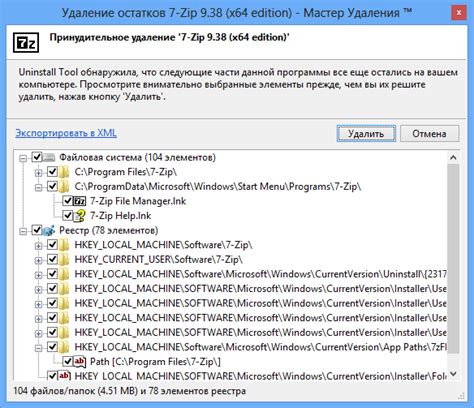
Task: Click folder icon of the Uninstall\{2317 key
Action: pyautogui.click(x=64, y=274)
